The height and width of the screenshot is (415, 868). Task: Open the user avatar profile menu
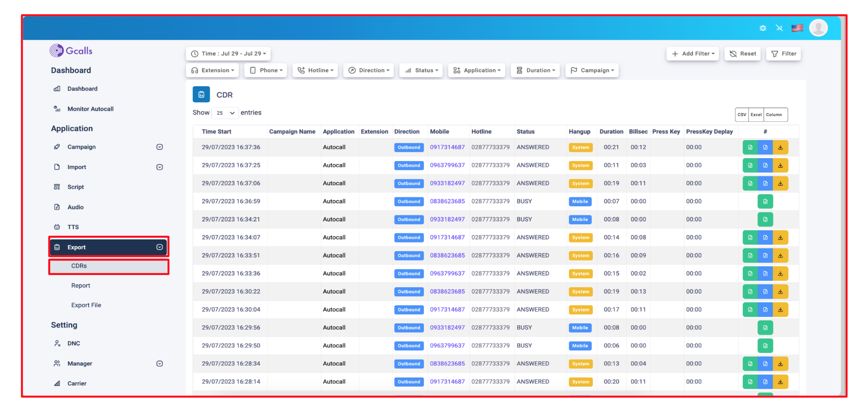(818, 28)
